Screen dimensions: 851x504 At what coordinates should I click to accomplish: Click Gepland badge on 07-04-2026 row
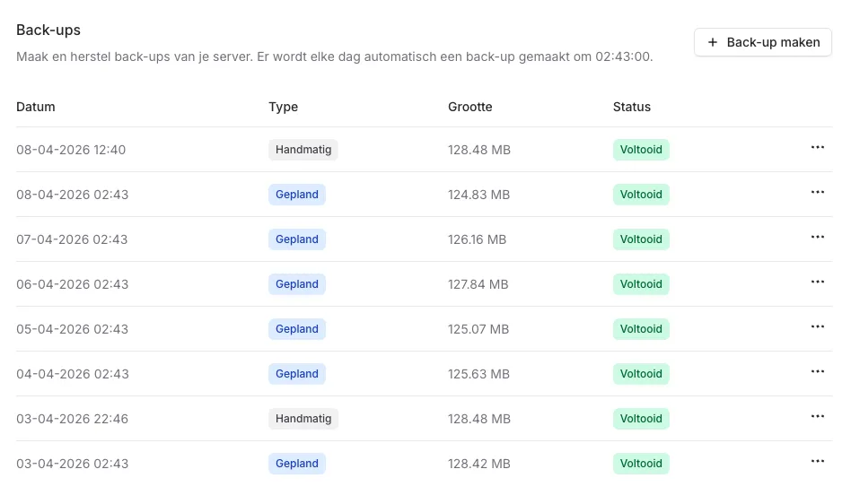coord(297,239)
